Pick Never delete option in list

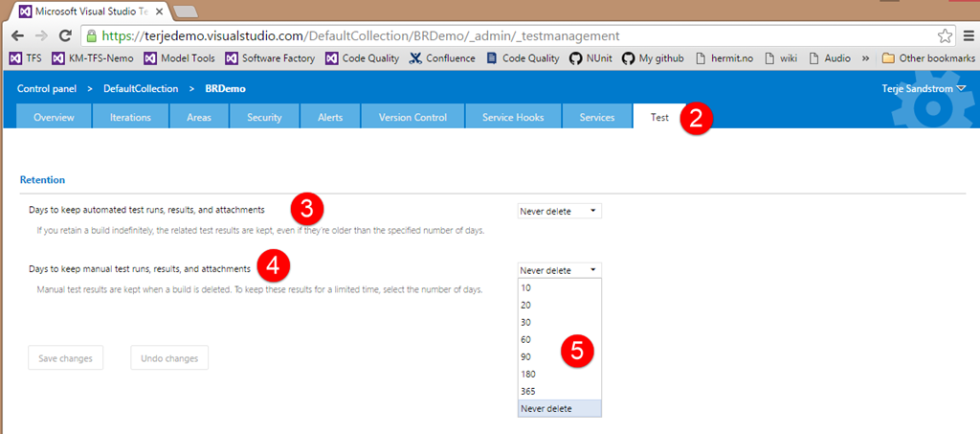tap(546, 408)
